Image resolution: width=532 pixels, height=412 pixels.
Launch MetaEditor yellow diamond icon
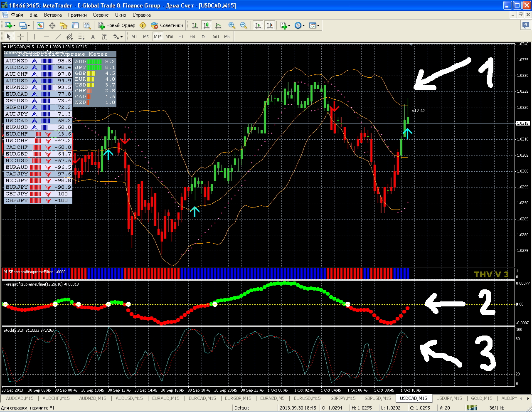[x=143, y=25]
